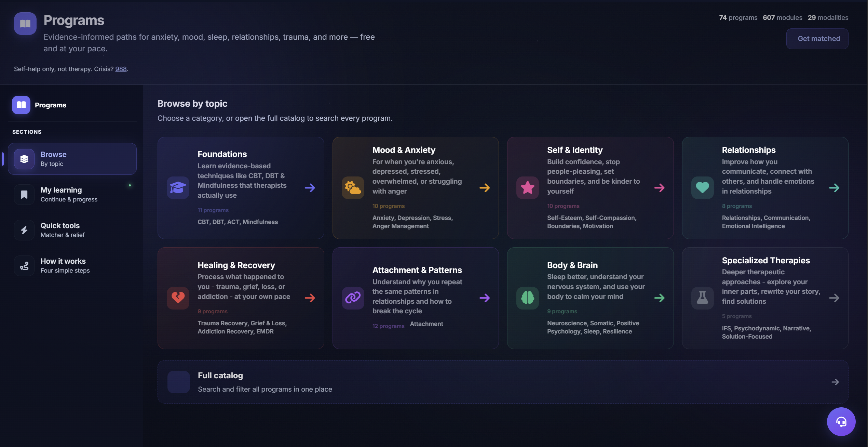
Task: Open the Mood & Anxiety category title
Action: click(404, 150)
